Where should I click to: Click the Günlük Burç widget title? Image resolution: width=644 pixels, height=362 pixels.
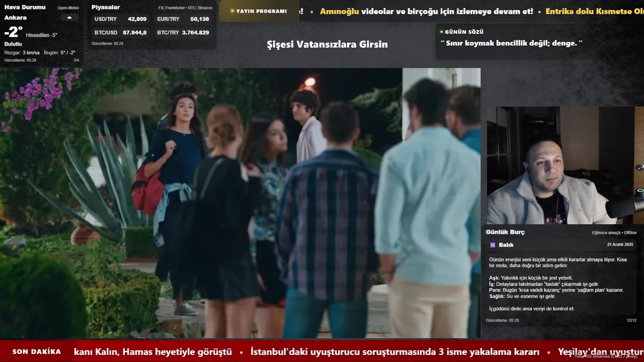pyautogui.click(x=505, y=232)
